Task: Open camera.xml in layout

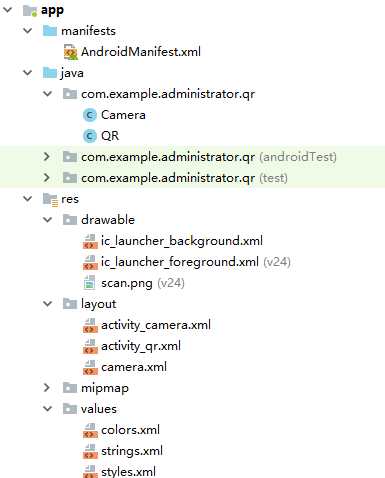Action: [134, 367]
